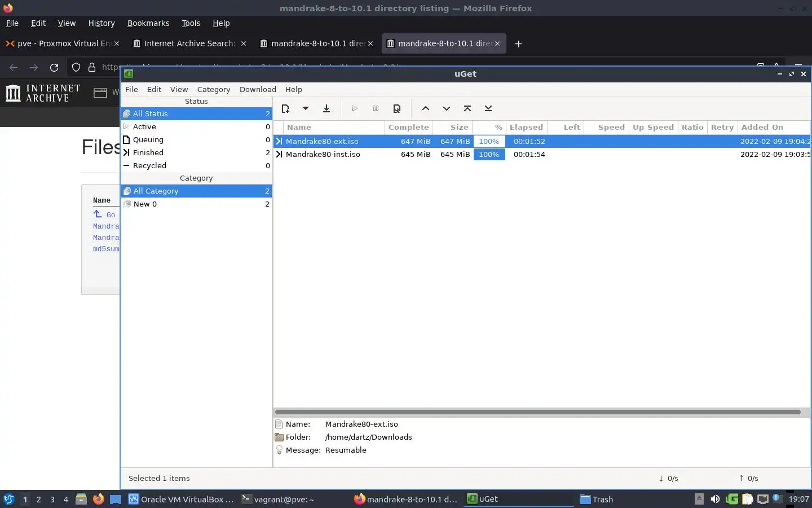
Task: Click the Speed column header
Action: tap(606, 127)
